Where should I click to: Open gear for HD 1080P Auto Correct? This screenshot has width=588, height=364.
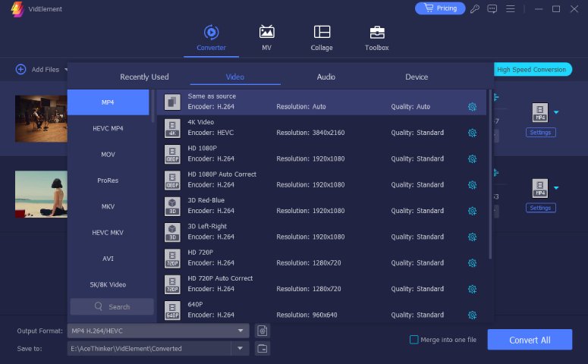[x=472, y=185]
